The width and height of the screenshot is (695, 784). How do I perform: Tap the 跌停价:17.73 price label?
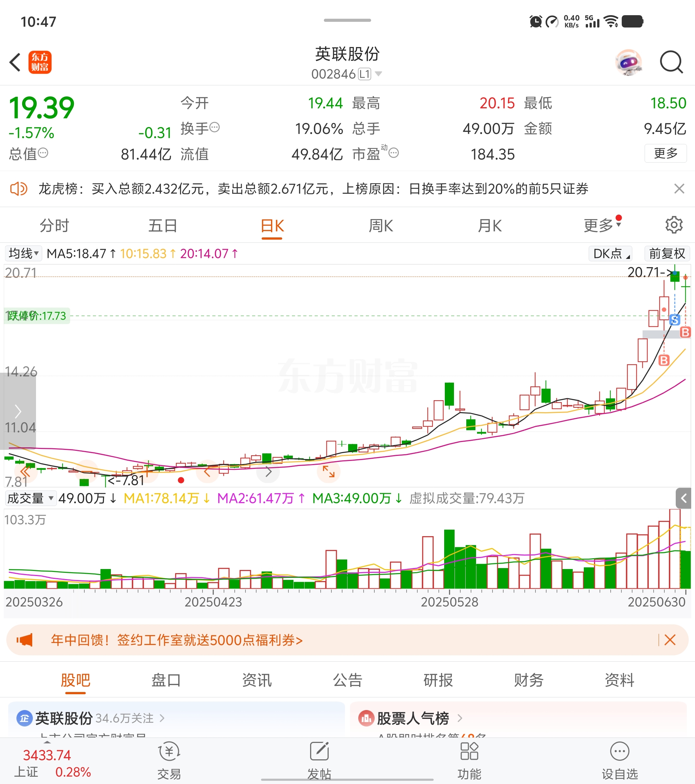[37, 316]
